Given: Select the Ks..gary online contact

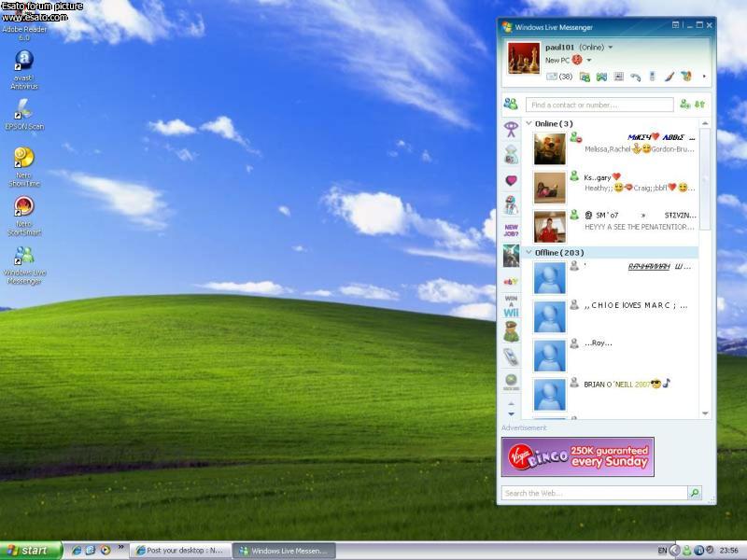Looking at the screenshot, I should click(614, 188).
